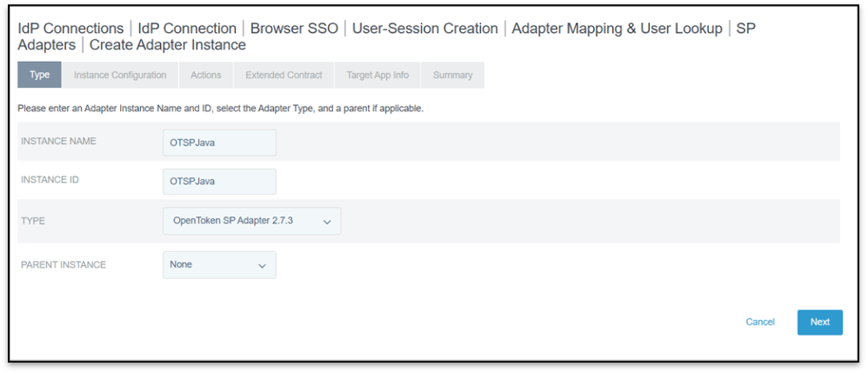
Task: Click the Cancel link
Action: click(x=760, y=322)
